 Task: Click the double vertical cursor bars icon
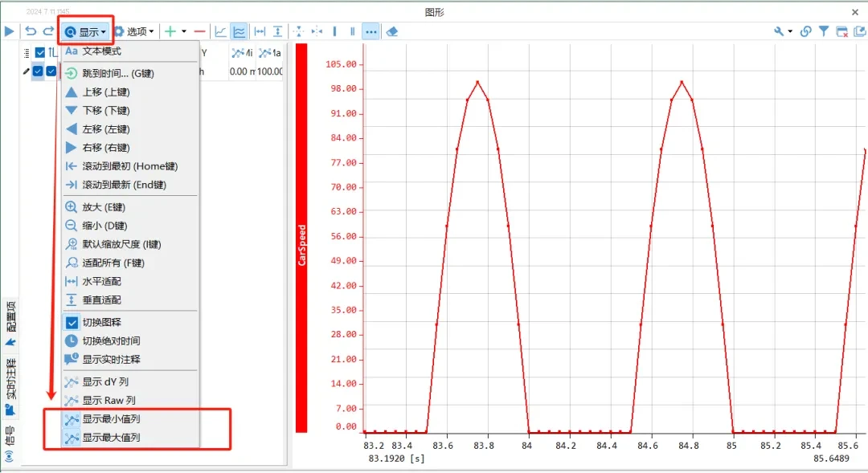352,31
